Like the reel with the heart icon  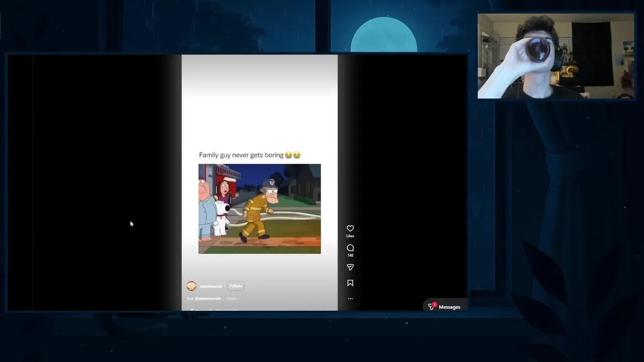click(350, 228)
